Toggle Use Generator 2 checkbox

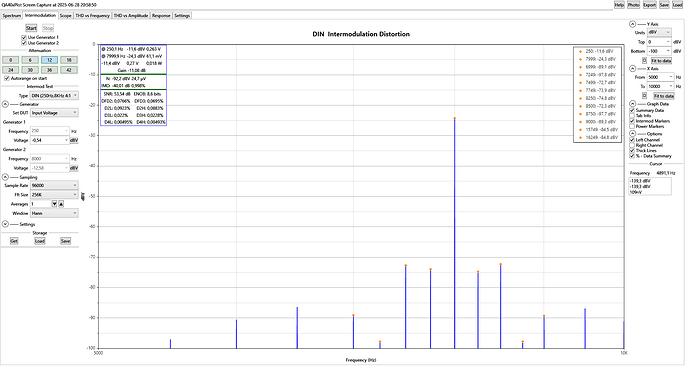(x=24, y=43)
